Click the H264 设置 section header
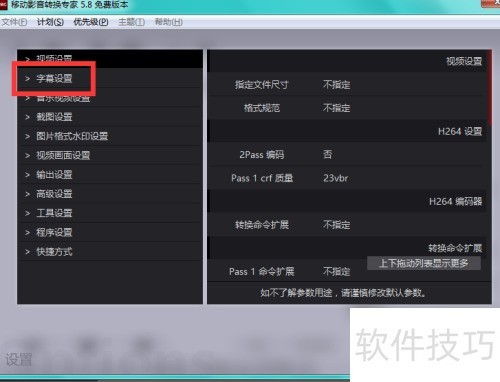 pos(460,131)
